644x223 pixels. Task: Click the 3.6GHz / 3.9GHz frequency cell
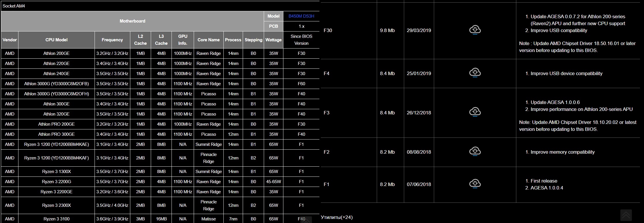click(x=112, y=219)
